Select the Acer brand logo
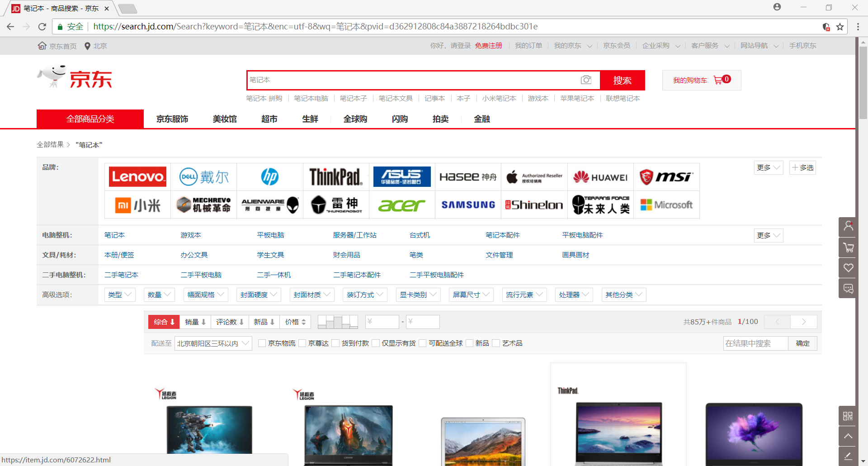868x466 pixels. (402, 205)
